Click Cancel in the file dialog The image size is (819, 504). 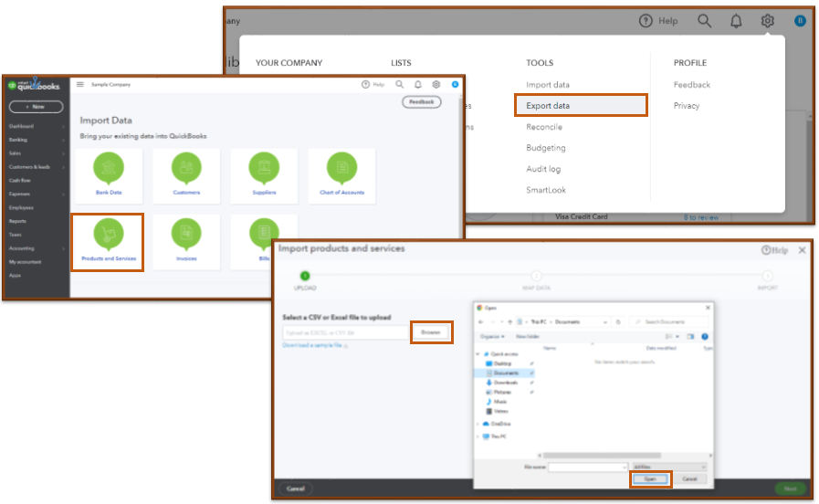pos(689,479)
